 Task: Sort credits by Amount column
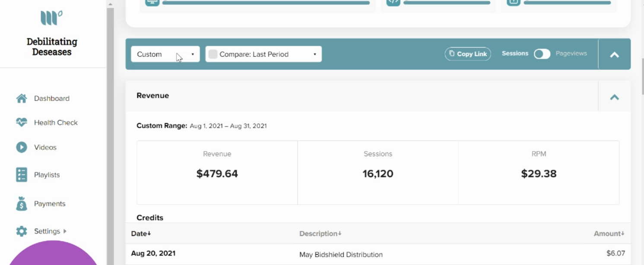coord(609,233)
